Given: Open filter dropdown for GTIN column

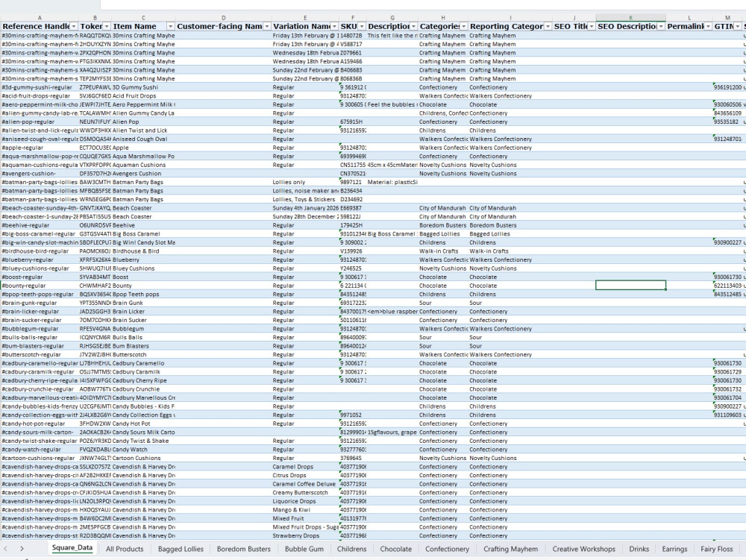Looking at the screenshot, I should click(738, 27).
